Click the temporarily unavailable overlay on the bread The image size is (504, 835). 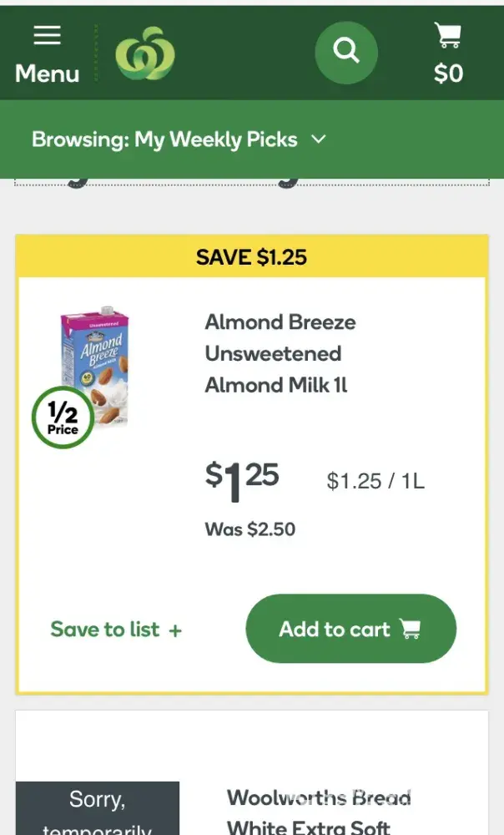point(97,808)
